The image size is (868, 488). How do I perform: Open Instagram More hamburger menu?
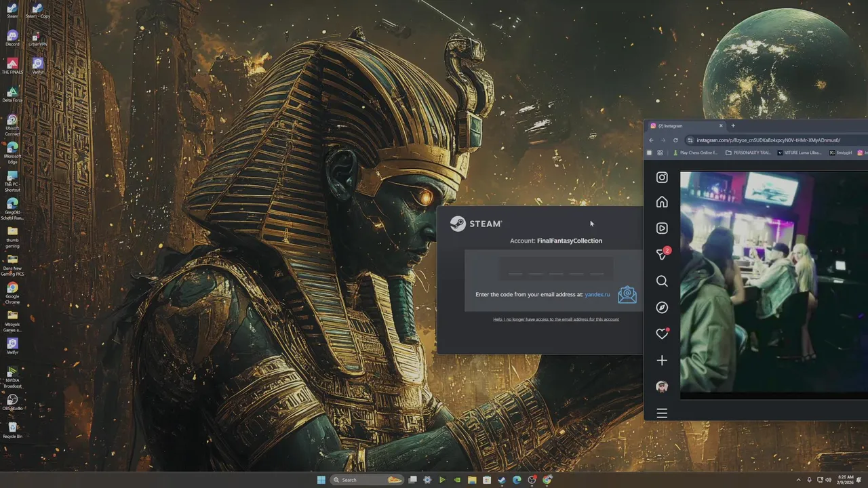tap(662, 413)
